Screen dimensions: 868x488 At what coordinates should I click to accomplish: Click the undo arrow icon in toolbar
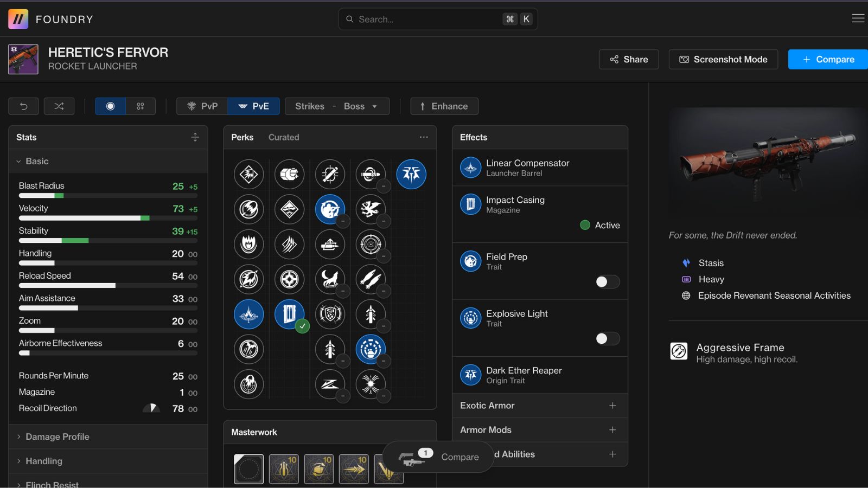[23, 106]
